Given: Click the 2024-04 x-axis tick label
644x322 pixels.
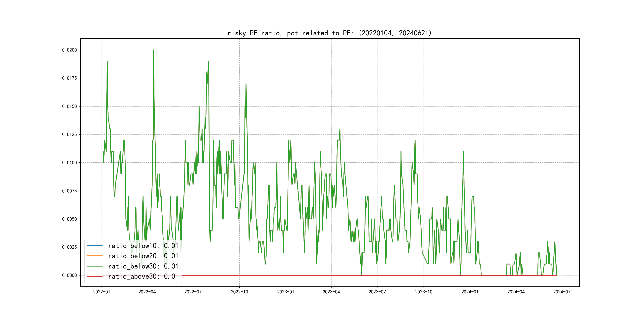Looking at the screenshot, I should click(x=516, y=292).
